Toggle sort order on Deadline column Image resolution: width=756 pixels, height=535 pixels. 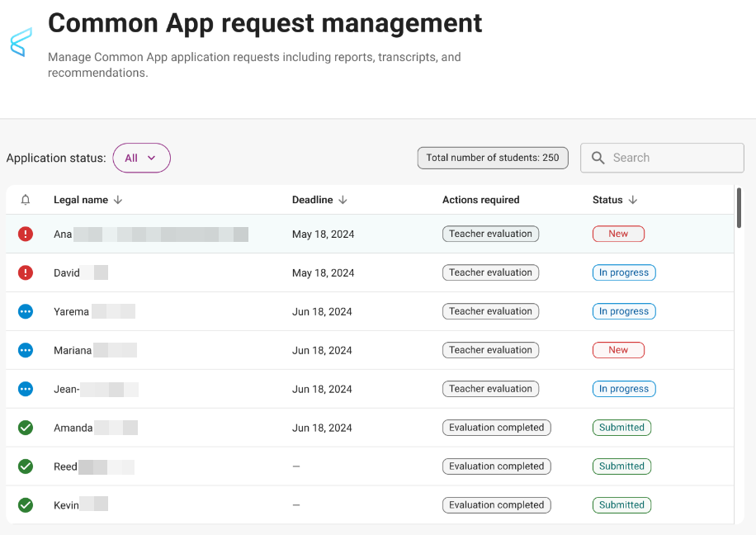point(342,200)
